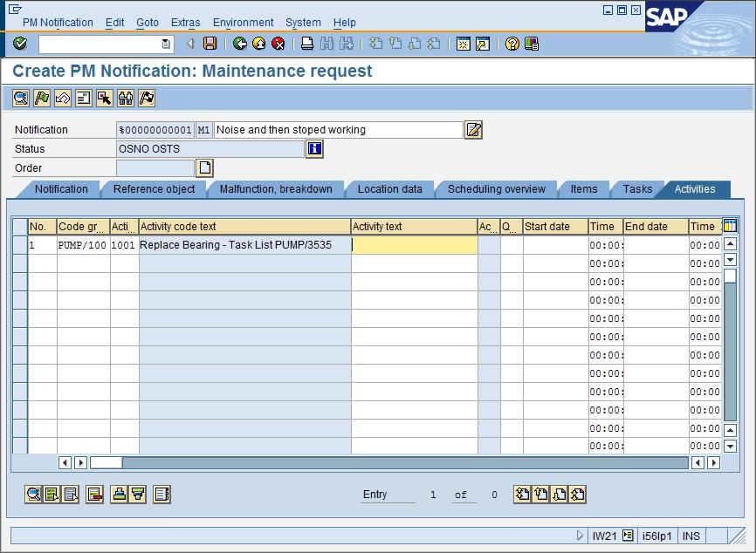Click the green Enter checkmark icon
This screenshot has height=553, width=756.
pyautogui.click(x=20, y=44)
